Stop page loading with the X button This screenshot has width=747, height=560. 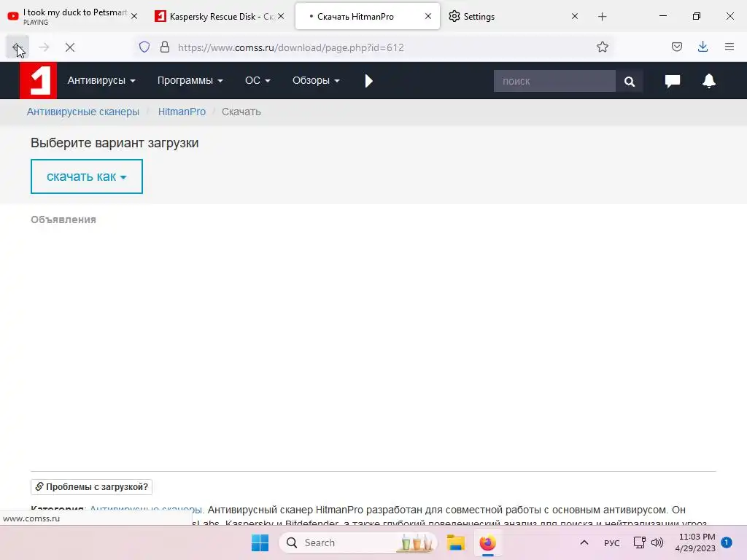coord(70,47)
